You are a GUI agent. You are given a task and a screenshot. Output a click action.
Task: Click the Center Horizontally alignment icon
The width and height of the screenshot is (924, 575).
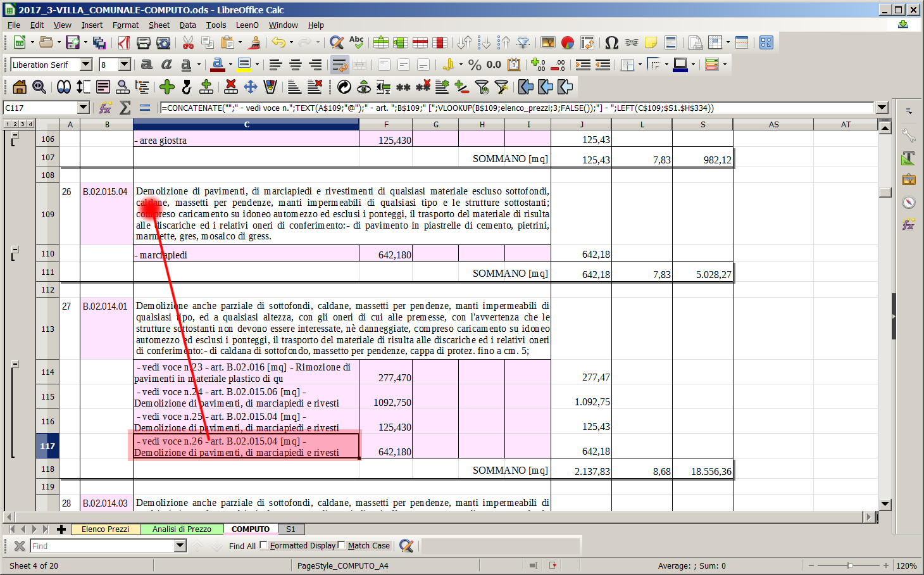pos(295,65)
